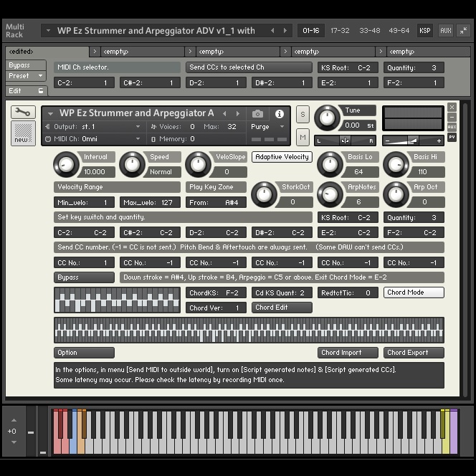Click the camera snapshot icon
The image size is (476, 476).
tap(257, 114)
